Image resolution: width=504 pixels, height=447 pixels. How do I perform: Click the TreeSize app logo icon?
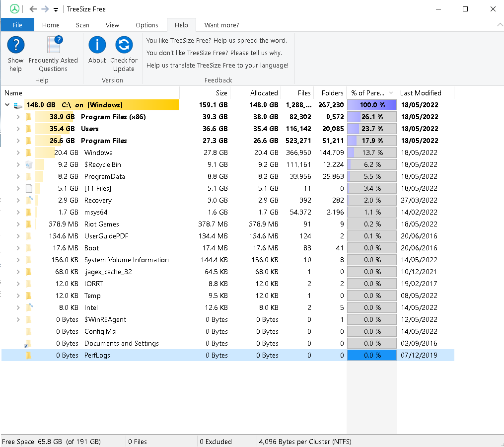15,9
